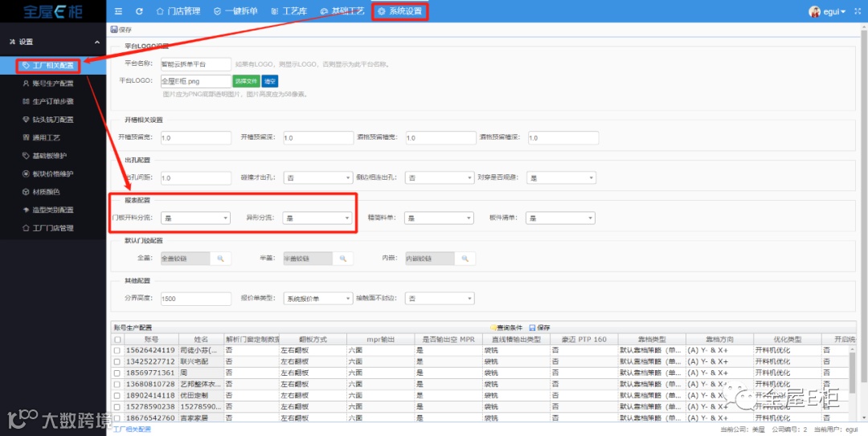Image resolution: width=868 pixels, height=436 pixels.
Task: Tick checkbox for account 13680810728
Action: pos(117,384)
